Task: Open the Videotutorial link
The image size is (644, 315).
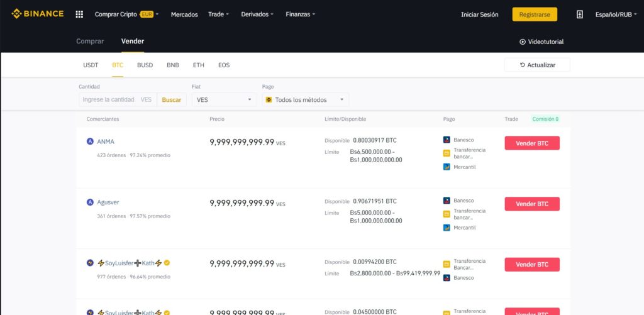Action: pos(541,42)
